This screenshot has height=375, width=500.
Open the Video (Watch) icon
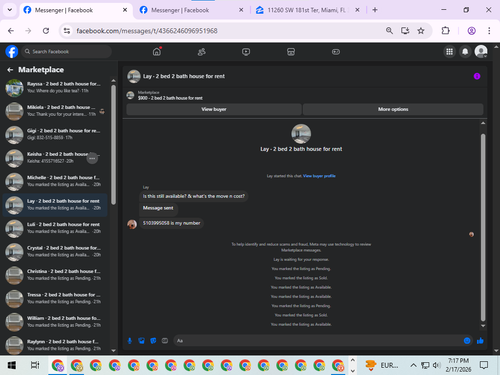point(246,52)
